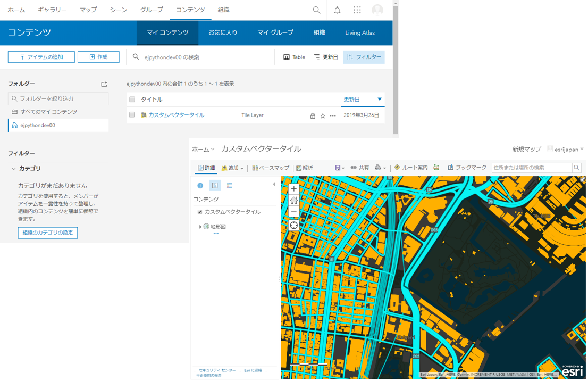Viewport: 588px width, 381px height.
Task: Click the アイテムの追加 button
Action: pos(41,57)
